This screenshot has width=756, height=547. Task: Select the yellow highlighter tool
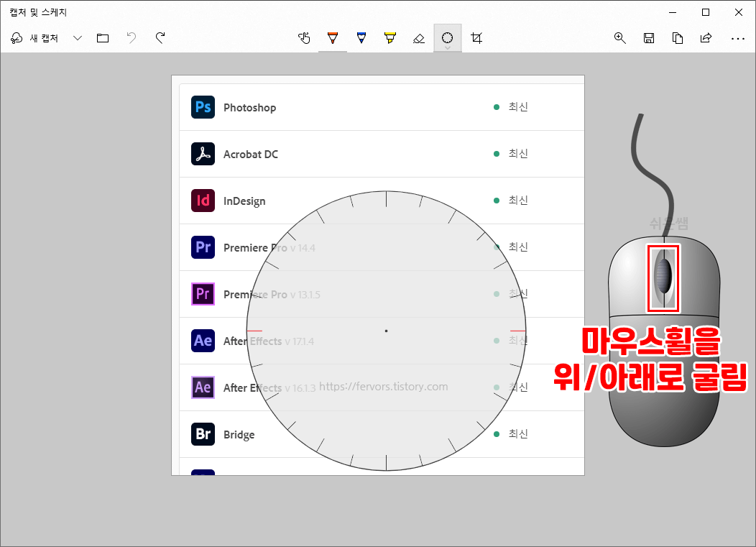coord(390,38)
